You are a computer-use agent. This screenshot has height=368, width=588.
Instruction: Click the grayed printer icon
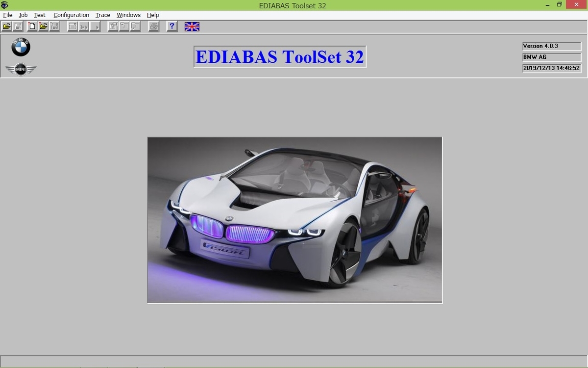pos(154,26)
